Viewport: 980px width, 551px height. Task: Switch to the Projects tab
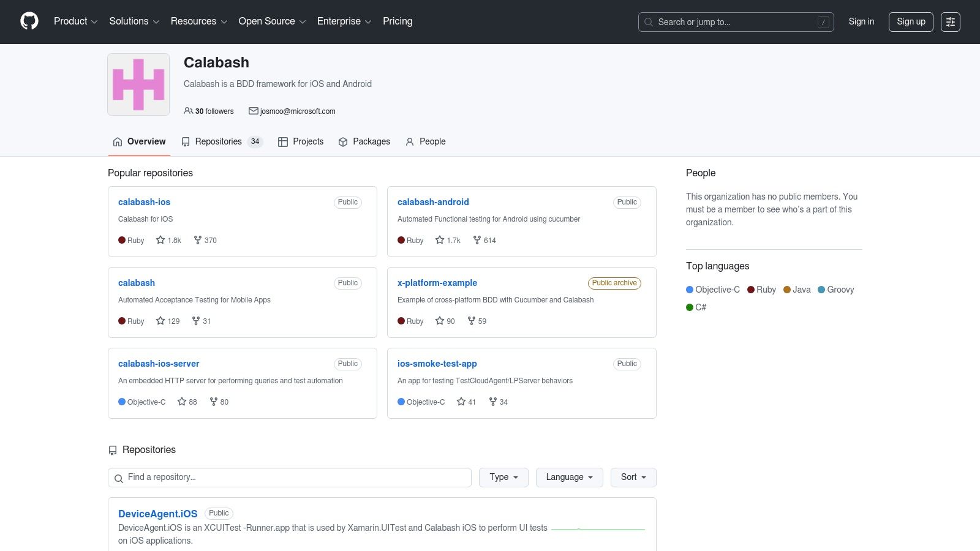pos(301,141)
